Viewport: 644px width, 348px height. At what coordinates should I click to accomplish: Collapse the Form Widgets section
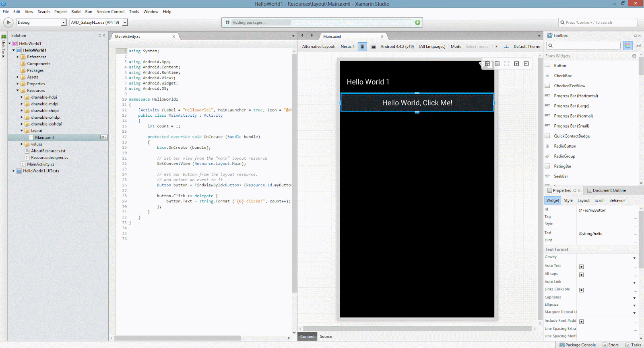pyautogui.click(x=634, y=56)
